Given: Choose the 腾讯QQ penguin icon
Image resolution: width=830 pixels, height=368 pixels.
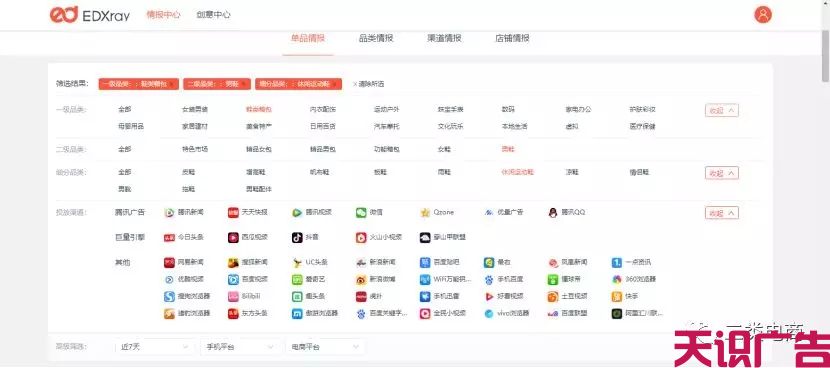Looking at the screenshot, I should [553, 212].
